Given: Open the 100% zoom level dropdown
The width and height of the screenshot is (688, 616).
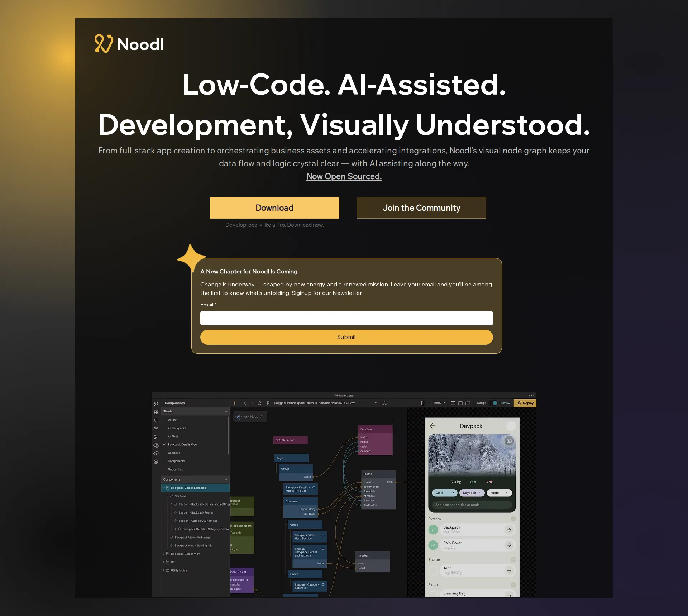Looking at the screenshot, I should 439,403.
